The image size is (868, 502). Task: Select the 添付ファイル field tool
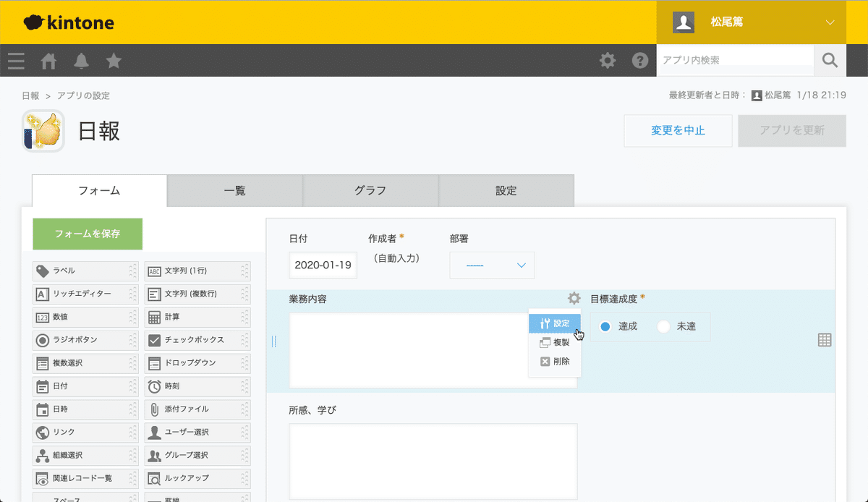pos(195,409)
